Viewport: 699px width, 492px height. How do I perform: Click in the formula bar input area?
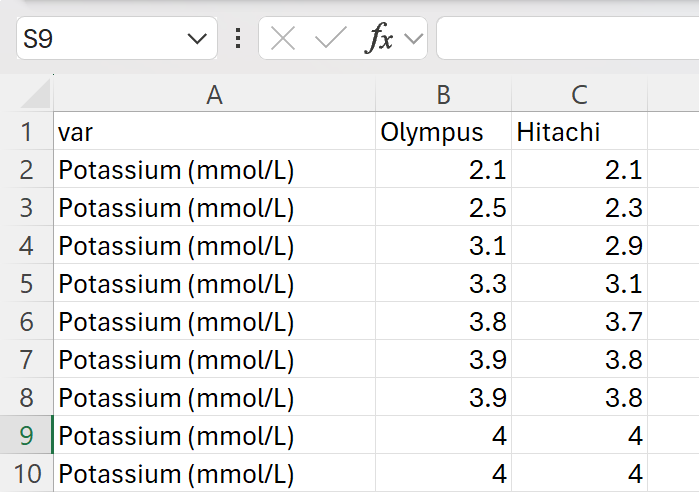[565, 39]
